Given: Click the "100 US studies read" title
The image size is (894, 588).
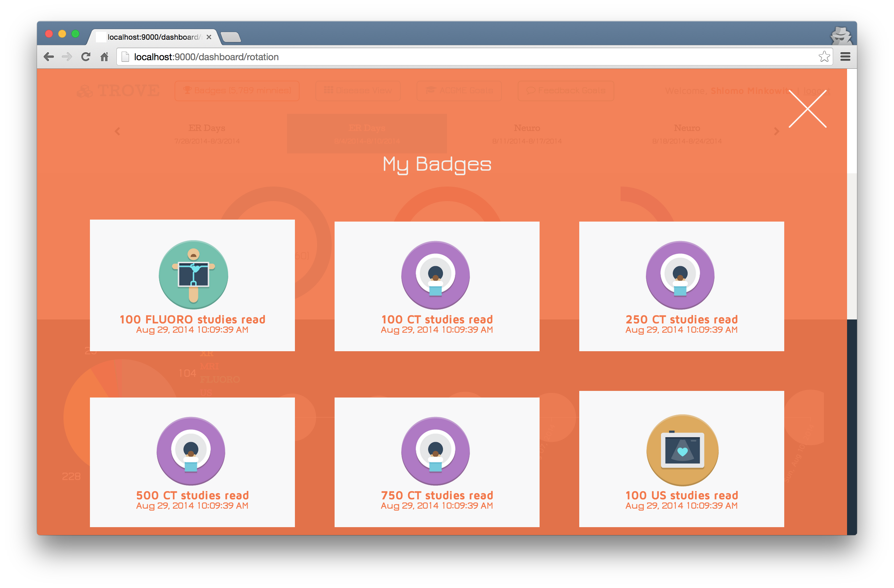Looking at the screenshot, I should 681,495.
